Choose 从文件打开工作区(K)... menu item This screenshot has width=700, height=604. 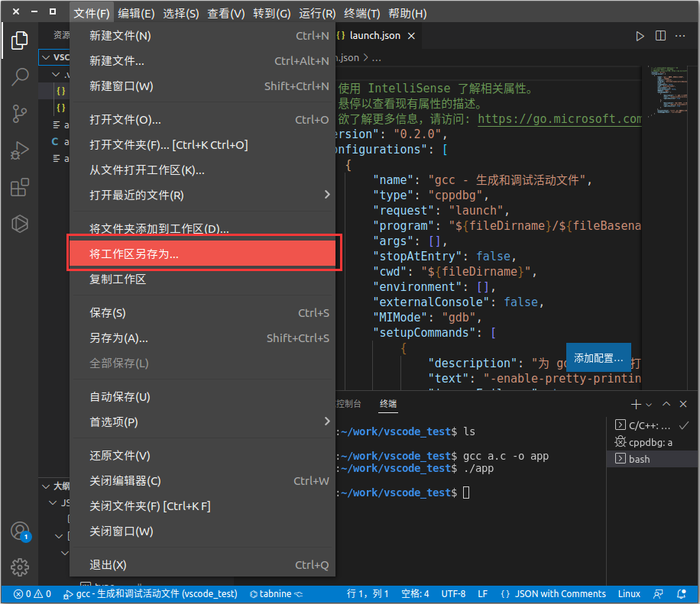pyautogui.click(x=203, y=170)
